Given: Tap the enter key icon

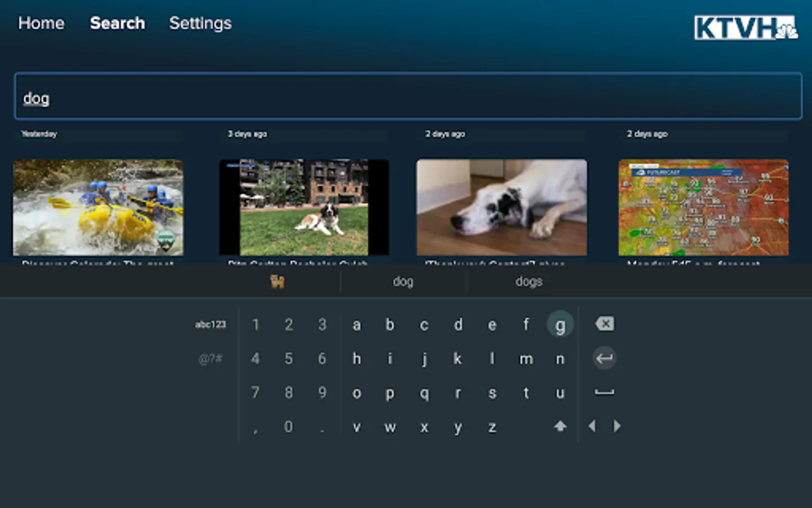Looking at the screenshot, I should tap(604, 358).
